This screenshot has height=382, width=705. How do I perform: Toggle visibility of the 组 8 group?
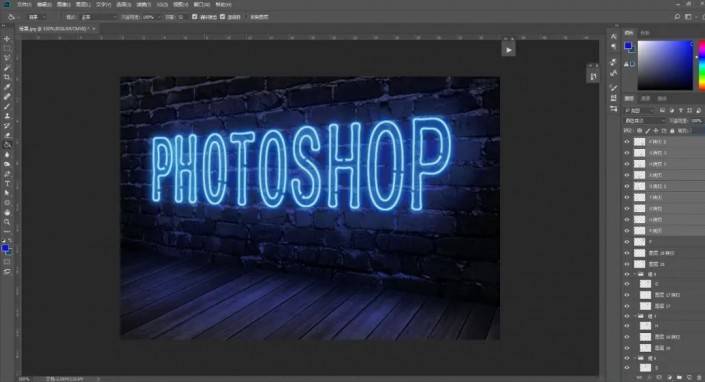click(x=627, y=274)
